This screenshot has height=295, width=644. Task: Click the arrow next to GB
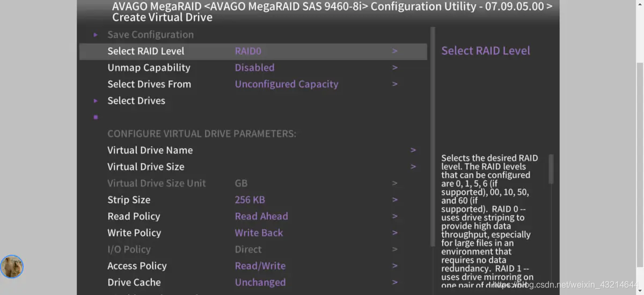395,183
